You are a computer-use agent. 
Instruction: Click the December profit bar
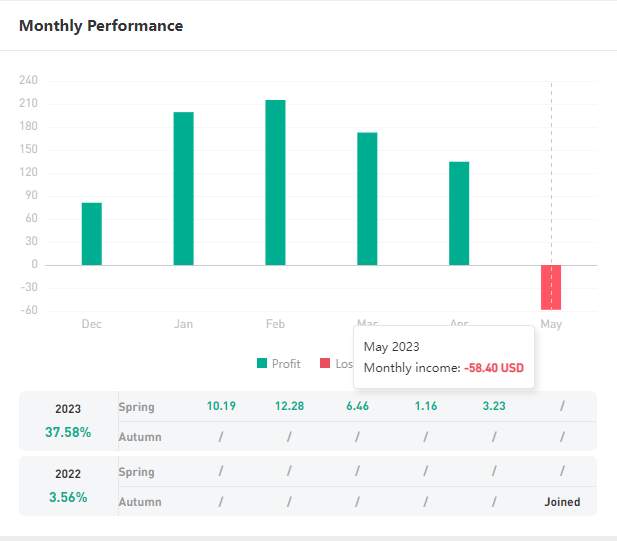(92, 234)
